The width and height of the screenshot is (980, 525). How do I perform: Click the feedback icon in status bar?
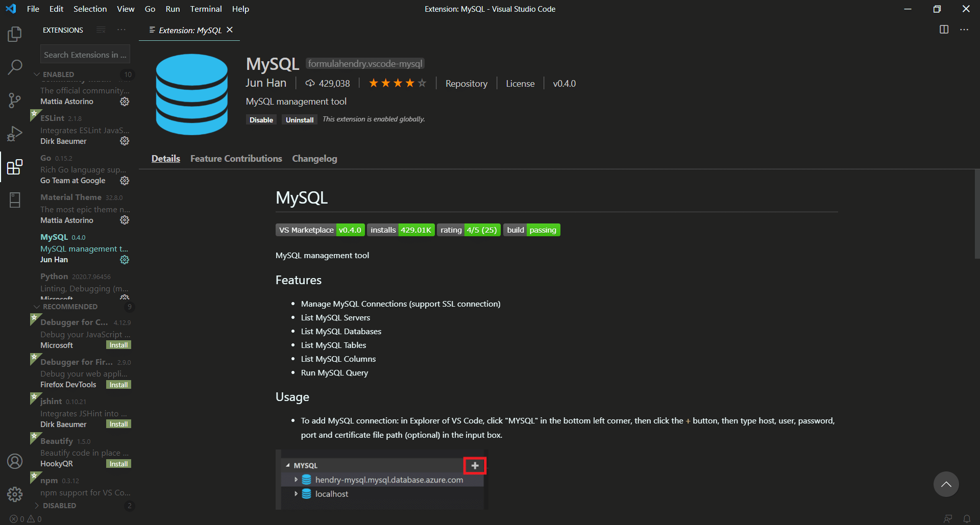948,519
